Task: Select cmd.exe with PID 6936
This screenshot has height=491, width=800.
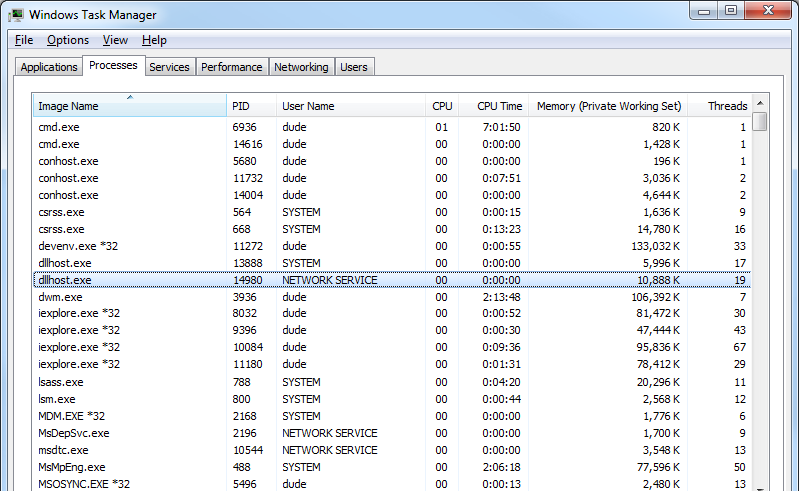Action: (x=392, y=127)
